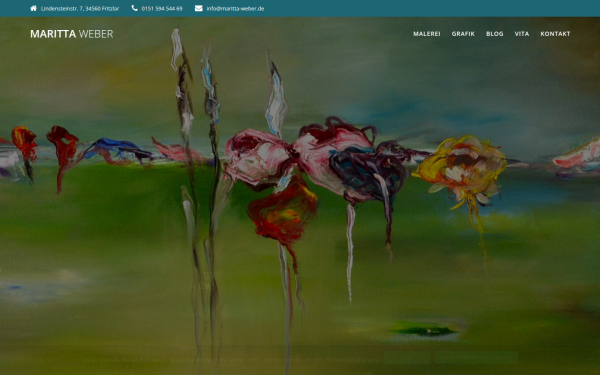The width and height of the screenshot is (600, 375).
Task: Click the phone icon in top bar
Action: 134,8
